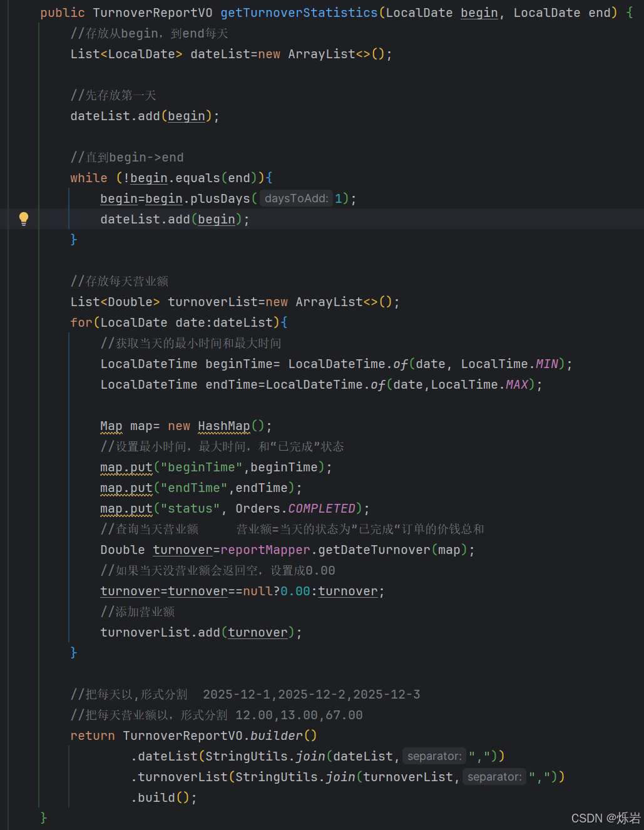
Task: Click the Orders class name
Action: pyautogui.click(x=258, y=508)
